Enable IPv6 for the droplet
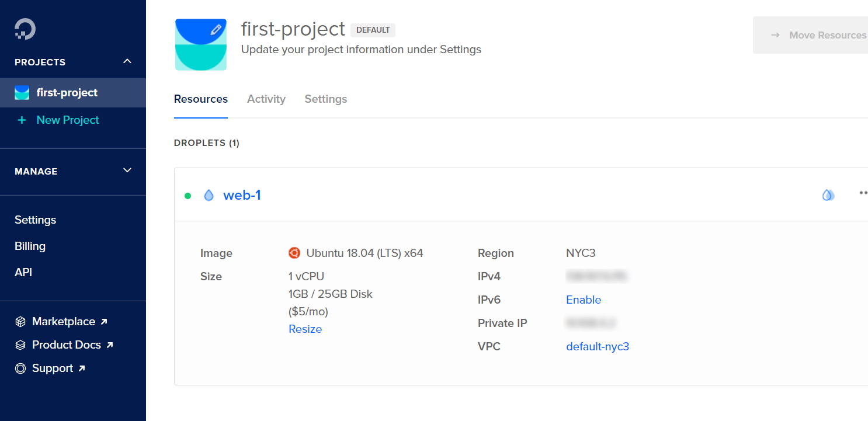Image resolution: width=868 pixels, height=421 pixels. tap(584, 300)
